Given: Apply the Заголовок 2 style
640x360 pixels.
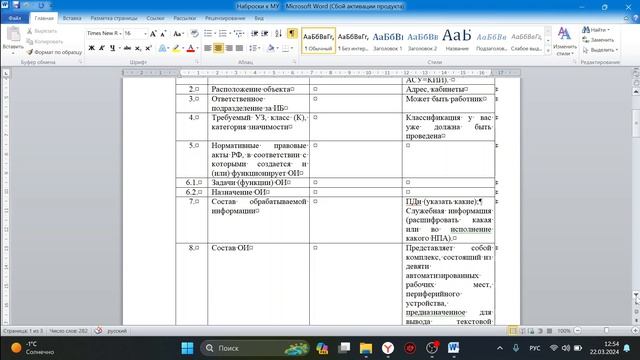Looking at the screenshot, I should coord(422,41).
